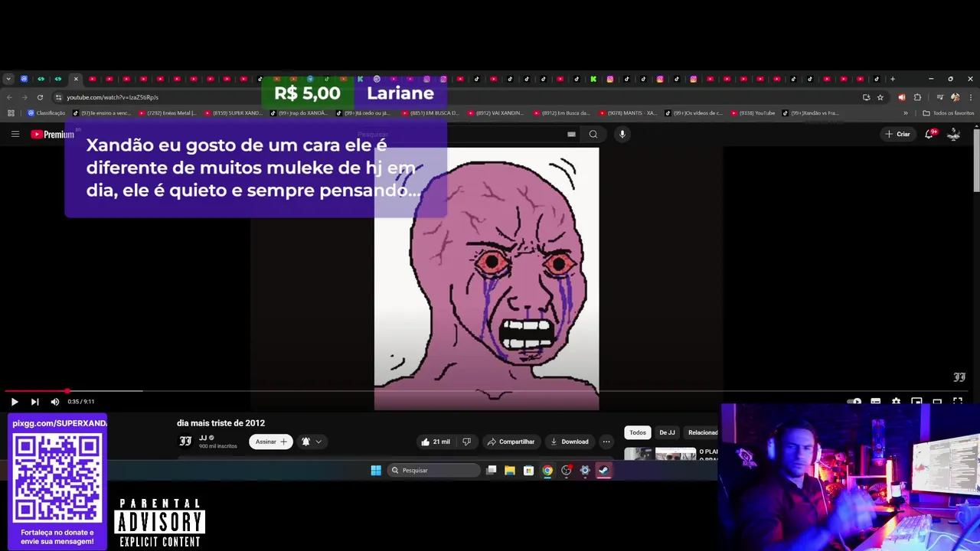Open recommended video thumbnail in sidebar
The height and width of the screenshot is (551, 980).
(660, 454)
